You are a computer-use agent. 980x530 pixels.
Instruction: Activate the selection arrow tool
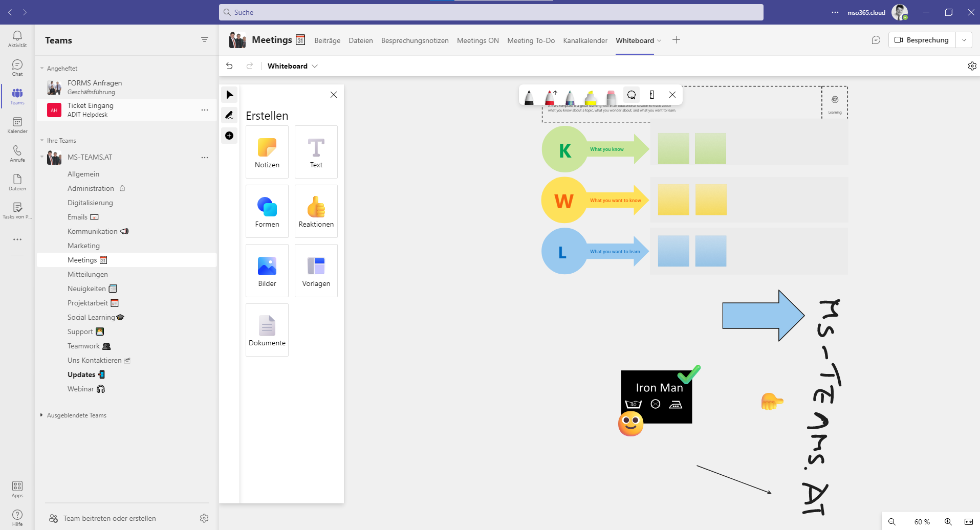229,95
